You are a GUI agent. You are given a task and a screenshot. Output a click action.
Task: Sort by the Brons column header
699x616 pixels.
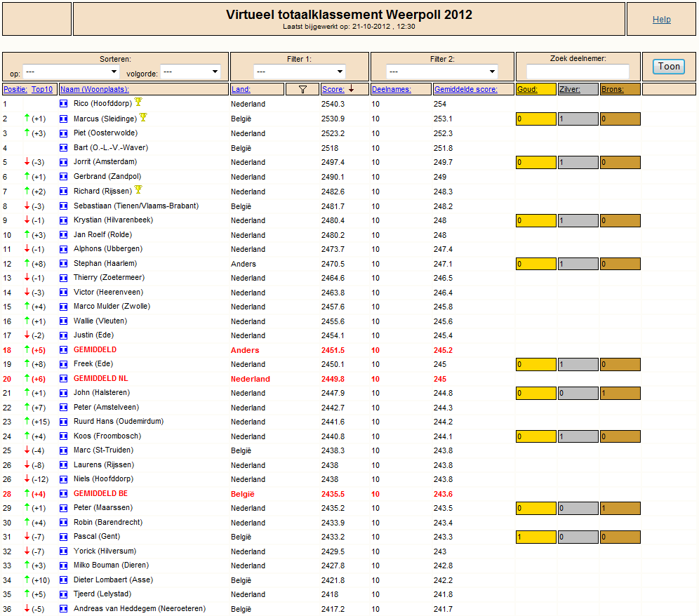[x=613, y=89]
